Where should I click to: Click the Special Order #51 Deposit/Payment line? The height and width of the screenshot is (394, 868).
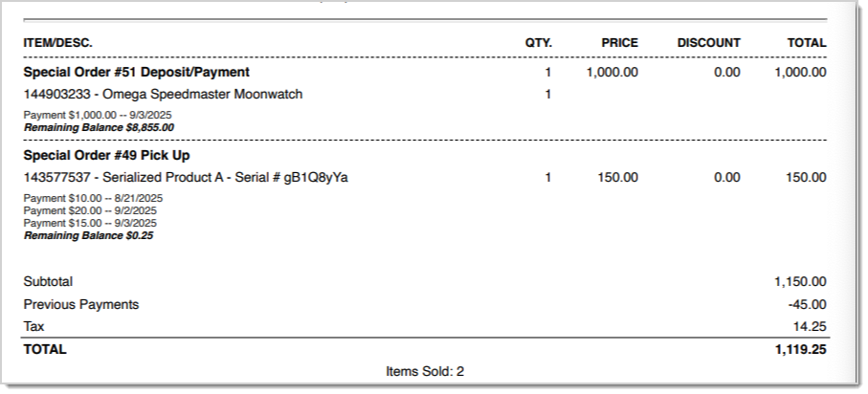pos(136,72)
